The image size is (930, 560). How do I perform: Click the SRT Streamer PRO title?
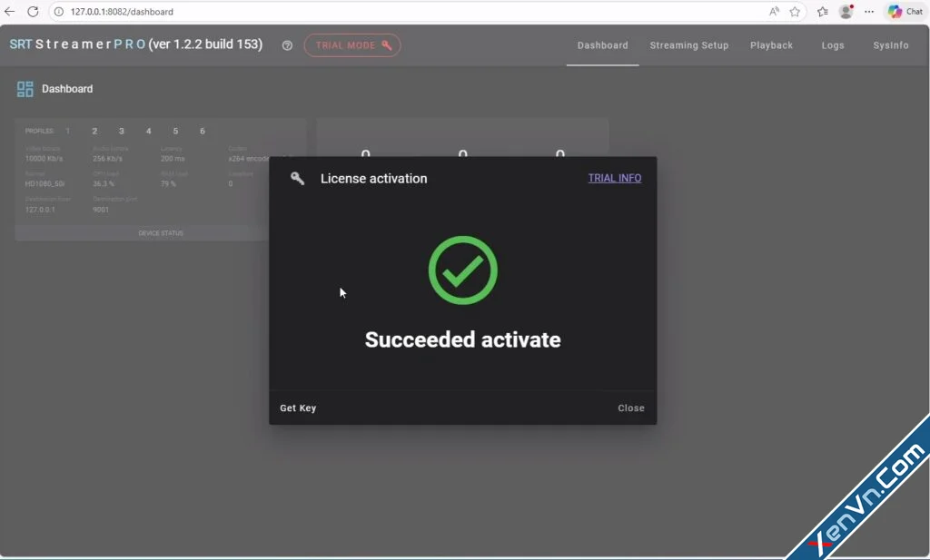coord(136,44)
